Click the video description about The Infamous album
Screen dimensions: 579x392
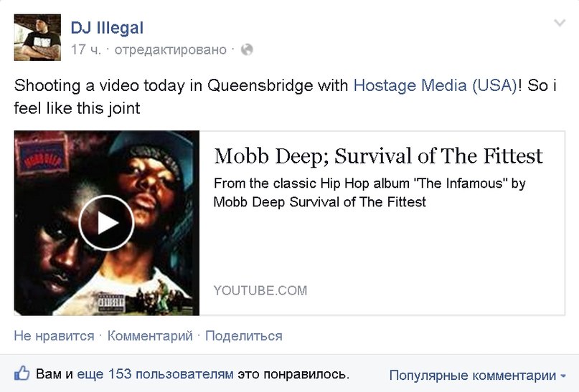pyautogui.click(x=369, y=193)
